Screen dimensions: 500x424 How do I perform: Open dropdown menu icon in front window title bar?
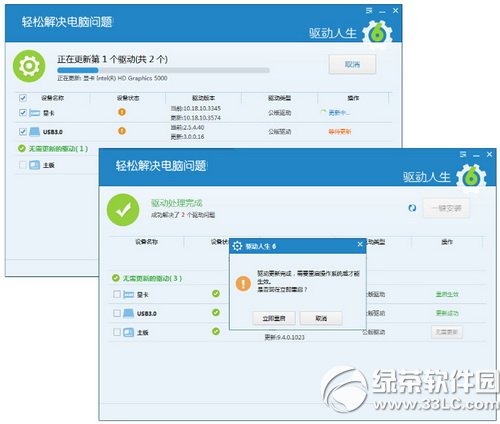[x=463, y=154]
